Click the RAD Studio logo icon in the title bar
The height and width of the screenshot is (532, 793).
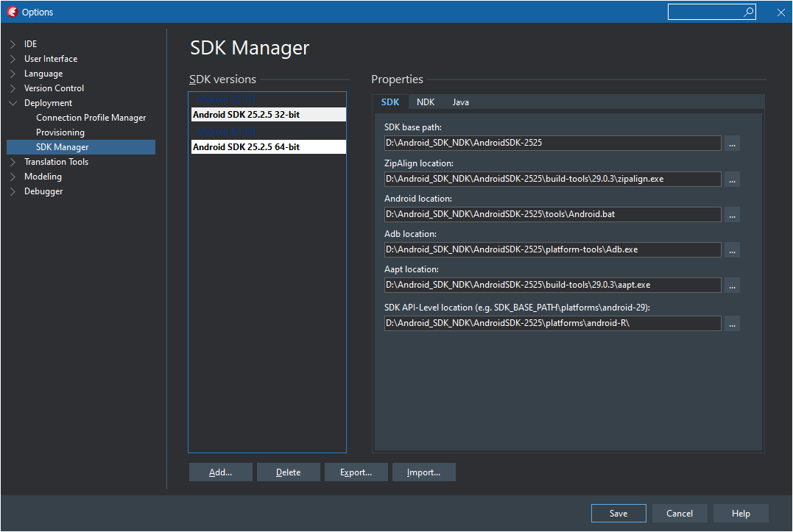pos(12,12)
